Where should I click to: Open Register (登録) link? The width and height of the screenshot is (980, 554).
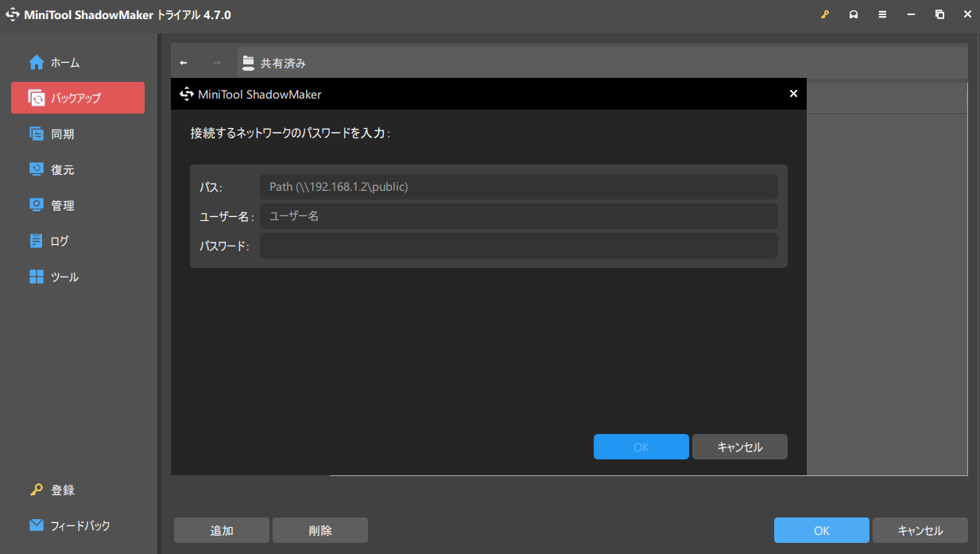point(63,490)
